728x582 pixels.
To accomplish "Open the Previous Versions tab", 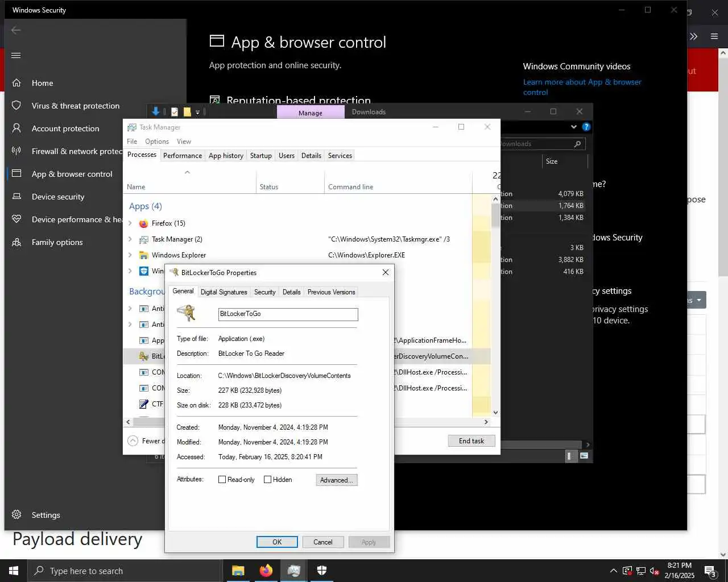I will click(x=332, y=292).
